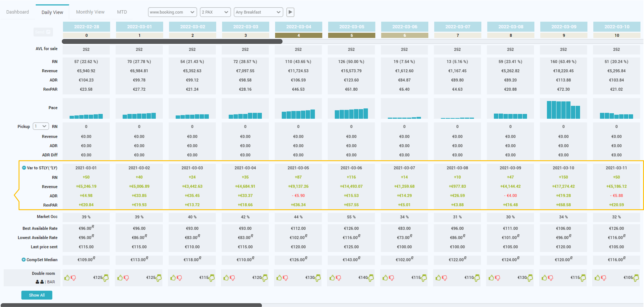The image size is (644, 307).
Task: Click the Pace chart for 2022-02-28
Action: (86, 108)
